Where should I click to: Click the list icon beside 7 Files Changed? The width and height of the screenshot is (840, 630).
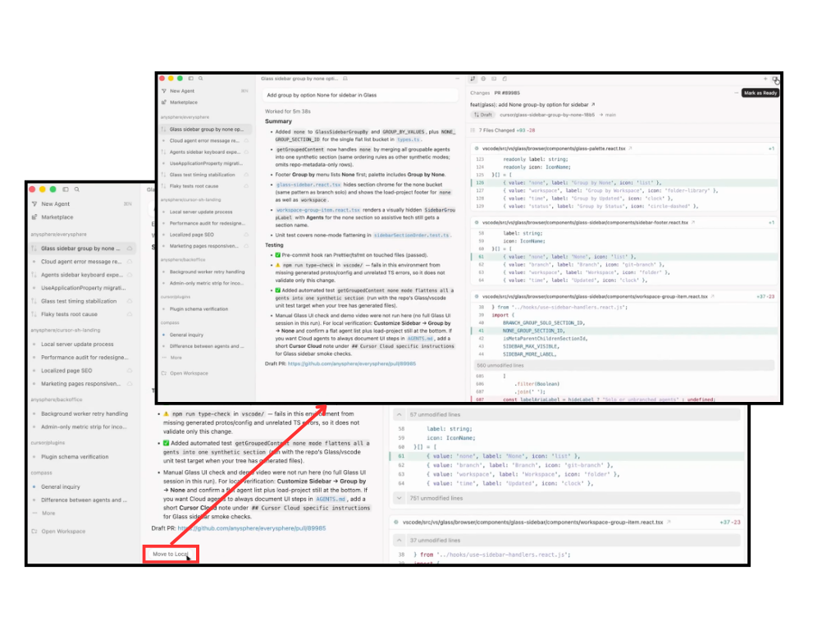[x=473, y=130]
